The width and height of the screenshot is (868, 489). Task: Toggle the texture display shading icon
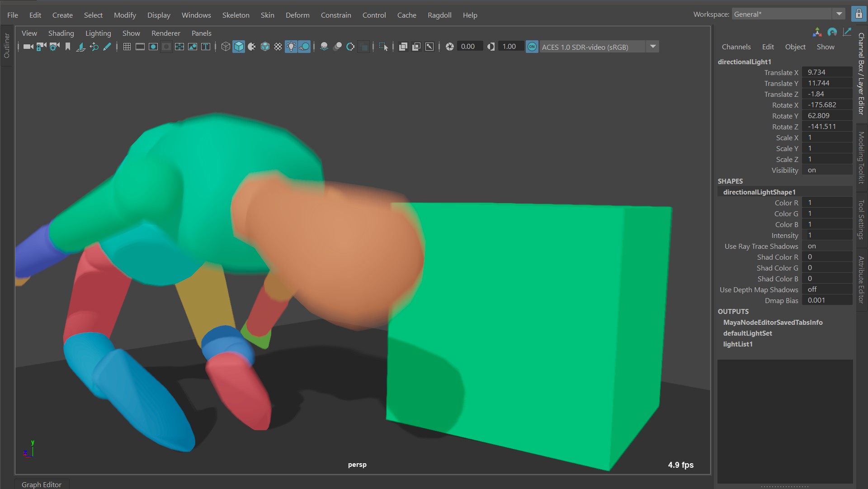tap(277, 47)
